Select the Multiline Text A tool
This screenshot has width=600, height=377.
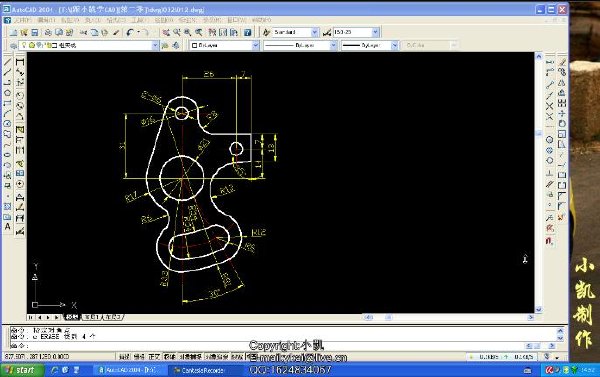7,227
